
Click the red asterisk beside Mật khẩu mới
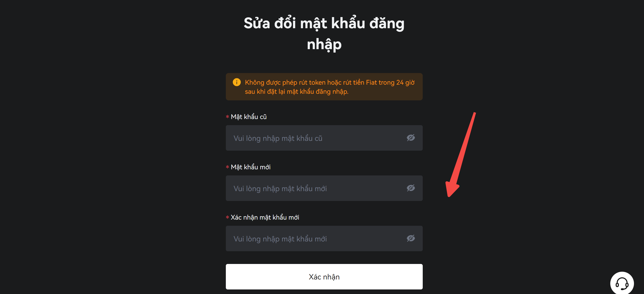(x=227, y=167)
